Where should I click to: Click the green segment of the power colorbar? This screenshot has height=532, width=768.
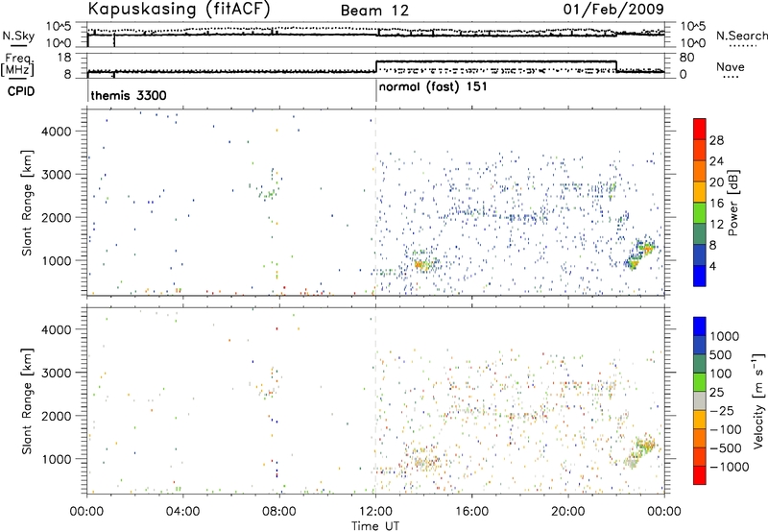click(700, 213)
